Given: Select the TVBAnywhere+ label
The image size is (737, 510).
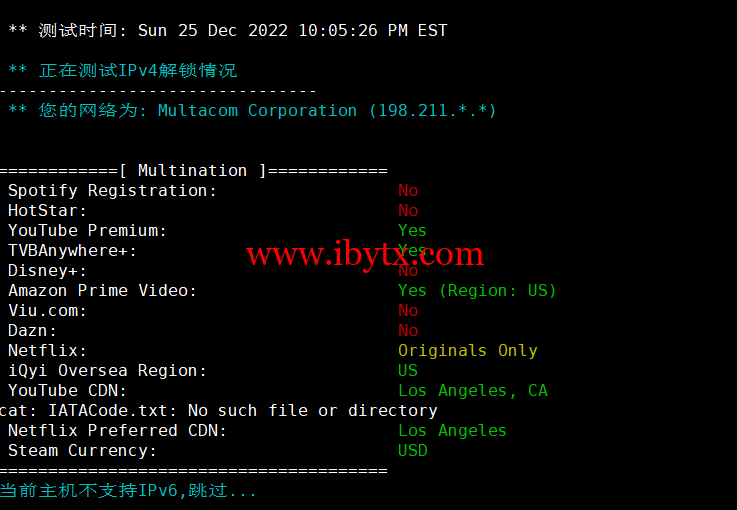Looking at the screenshot, I should point(72,251).
